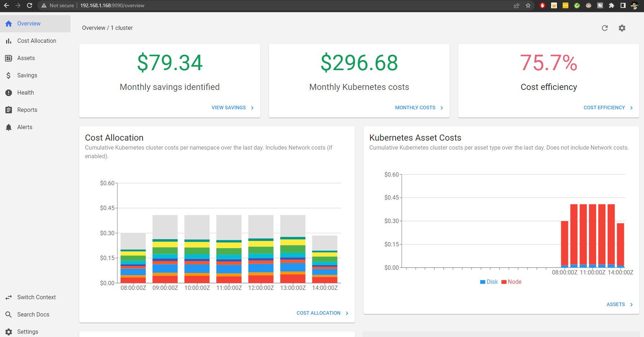Click the browser address bar URL

(x=112, y=5)
